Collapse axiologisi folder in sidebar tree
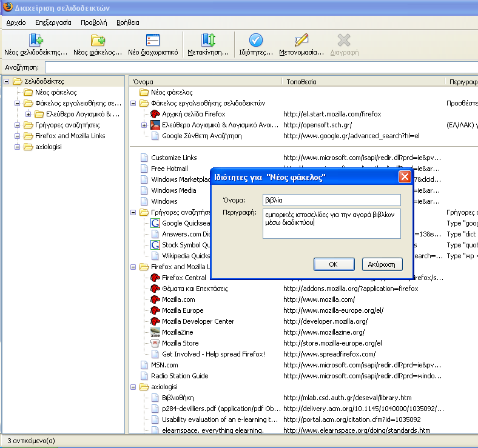 (18, 147)
